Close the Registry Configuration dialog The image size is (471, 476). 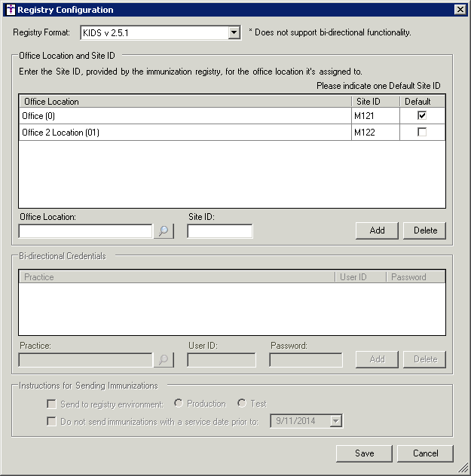click(460, 10)
